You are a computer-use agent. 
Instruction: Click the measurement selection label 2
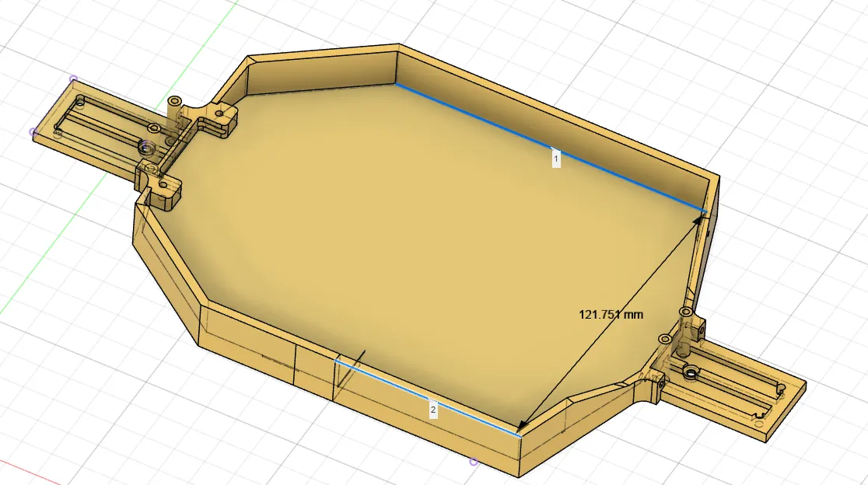pyautogui.click(x=433, y=410)
